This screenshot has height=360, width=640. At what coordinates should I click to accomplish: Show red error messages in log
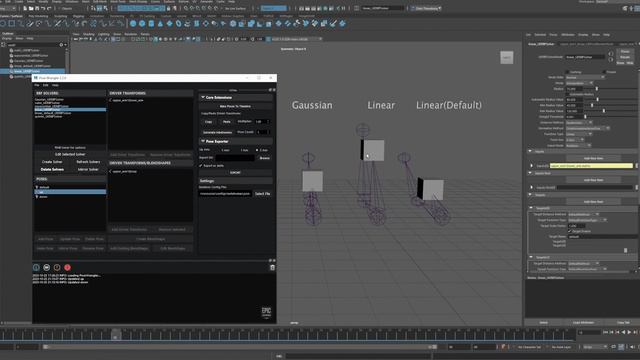tap(67, 267)
